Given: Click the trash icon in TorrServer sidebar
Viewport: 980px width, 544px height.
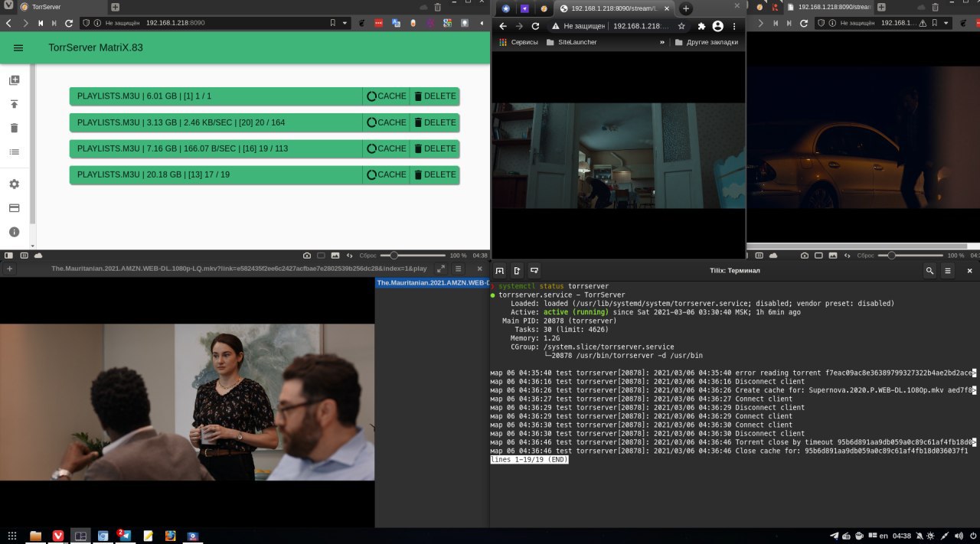Looking at the screenshot, I should click(14, 128).
